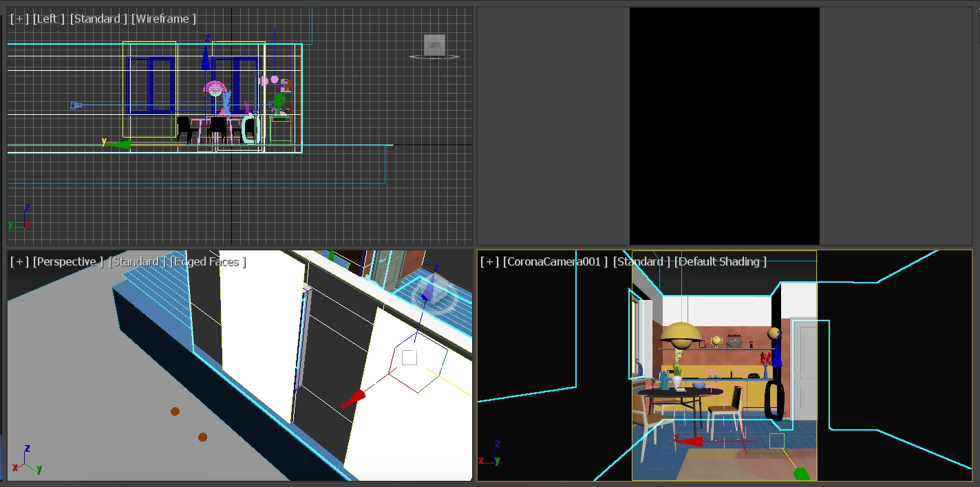
Task: Open the [Perspective] point-of-view menu
Action: [68, 261]
